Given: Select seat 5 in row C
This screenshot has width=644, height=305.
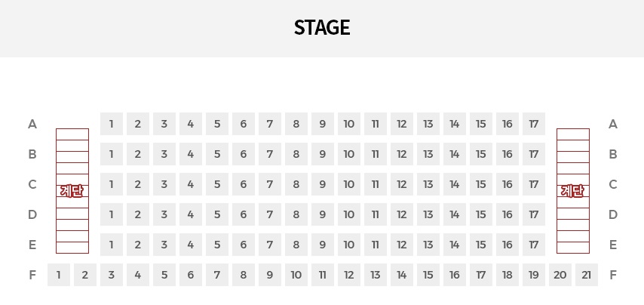Looking at the screenshot, I should point(217,184).
